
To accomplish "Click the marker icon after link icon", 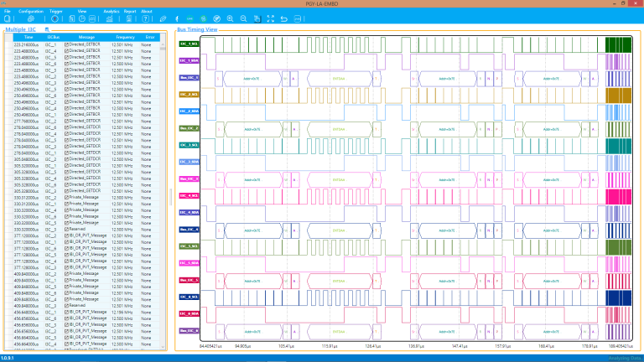I will (x=177, y=19).
